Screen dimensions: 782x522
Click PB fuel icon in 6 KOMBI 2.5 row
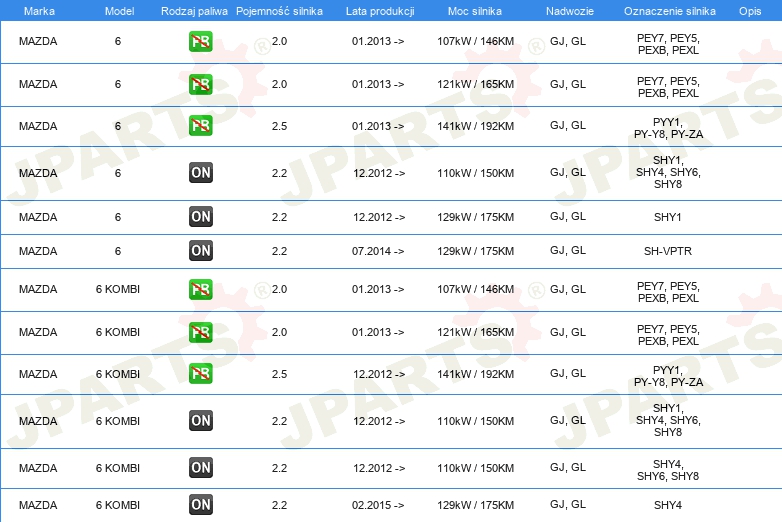[x=200, y=374]
